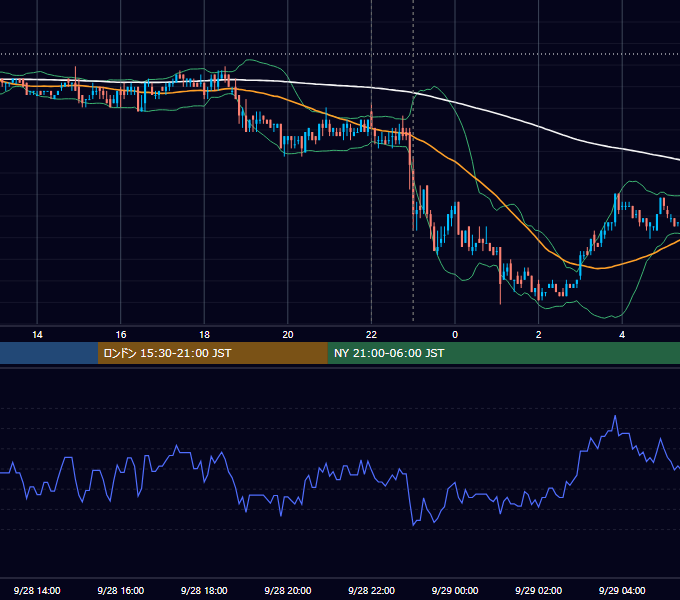Click the 9/29 02:00 date label
The height and width of the screenshot is (600, 680).
(x=539, y=590)
